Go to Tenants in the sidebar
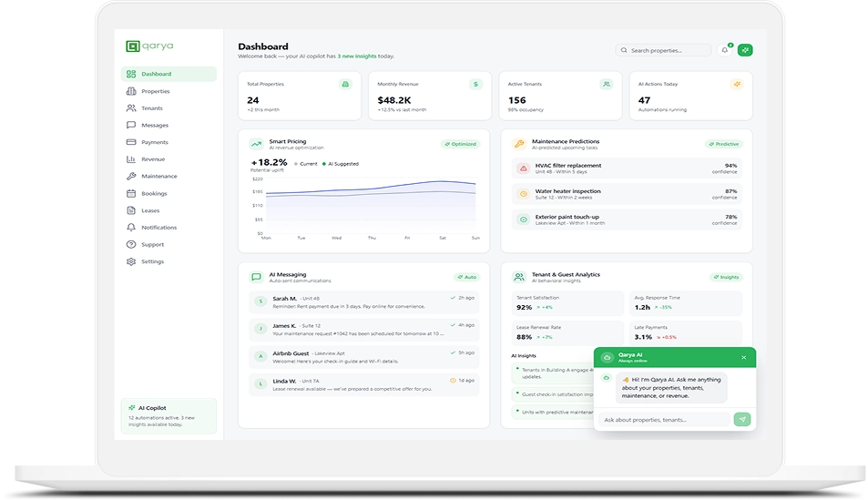The image size is (868, 500). (x=151, y=108)
